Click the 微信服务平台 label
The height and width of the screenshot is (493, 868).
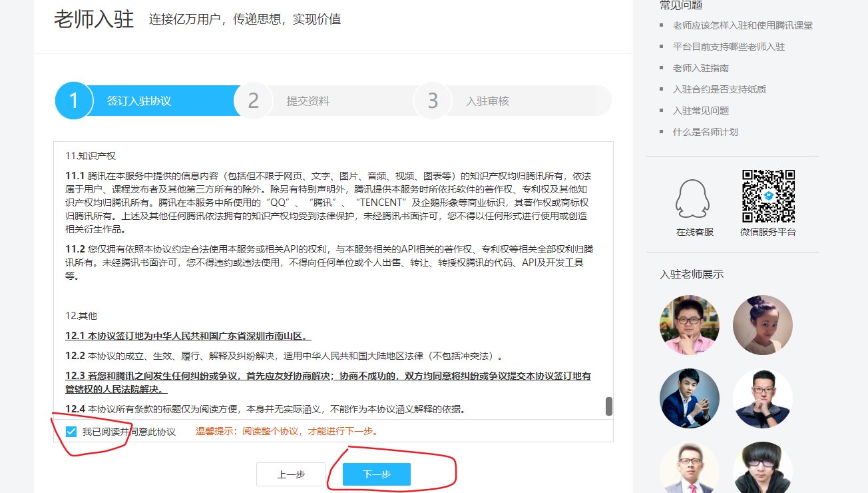coord(767,232)
